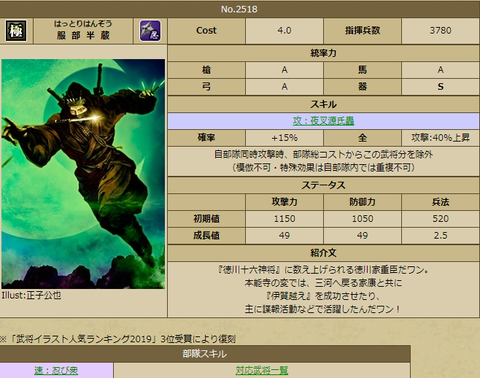Open the 速：忍び衆 unit skill link
This screenshot has height=378, width=480.
56,371
